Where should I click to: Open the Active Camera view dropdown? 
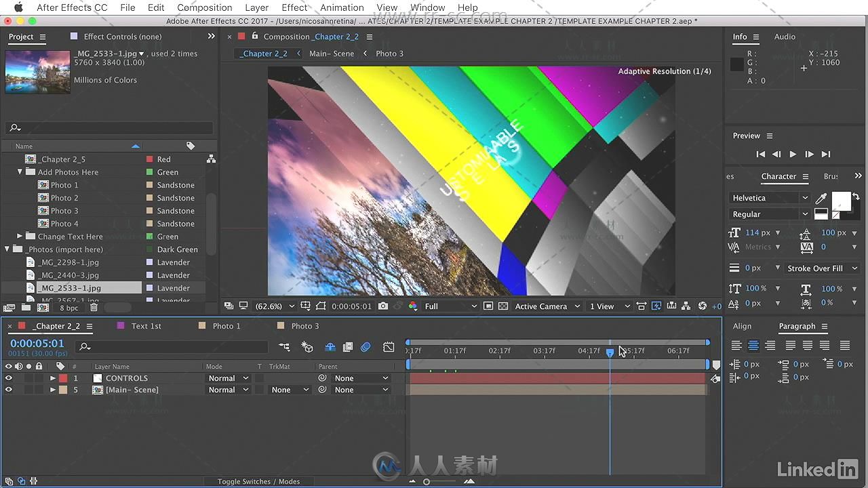pos(547,306)
